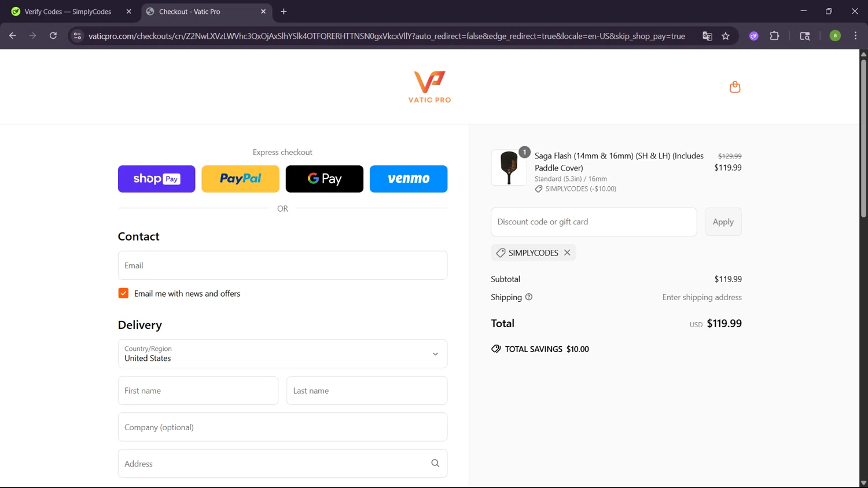Restore down the browser window

[x=829, y=11]
